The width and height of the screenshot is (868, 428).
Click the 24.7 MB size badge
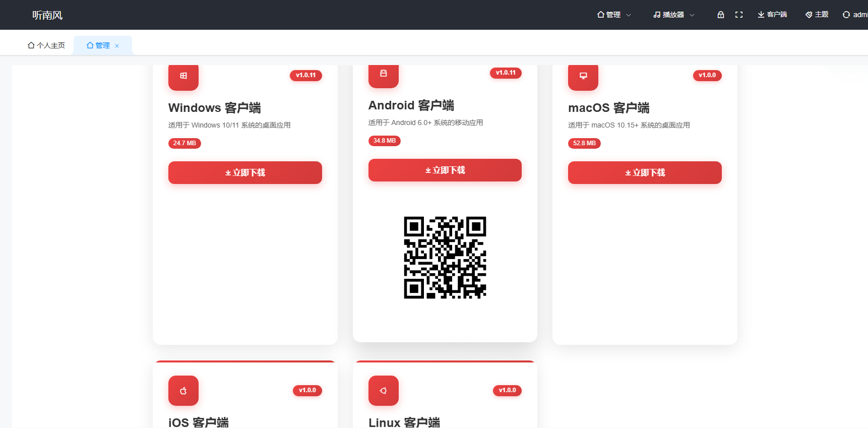(x=184, y=144)
